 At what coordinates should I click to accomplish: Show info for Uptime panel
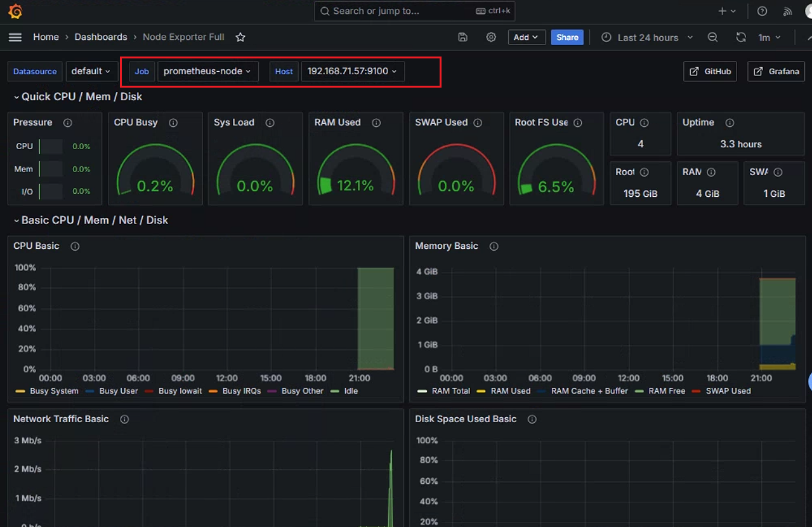click(x=730, y=123)
